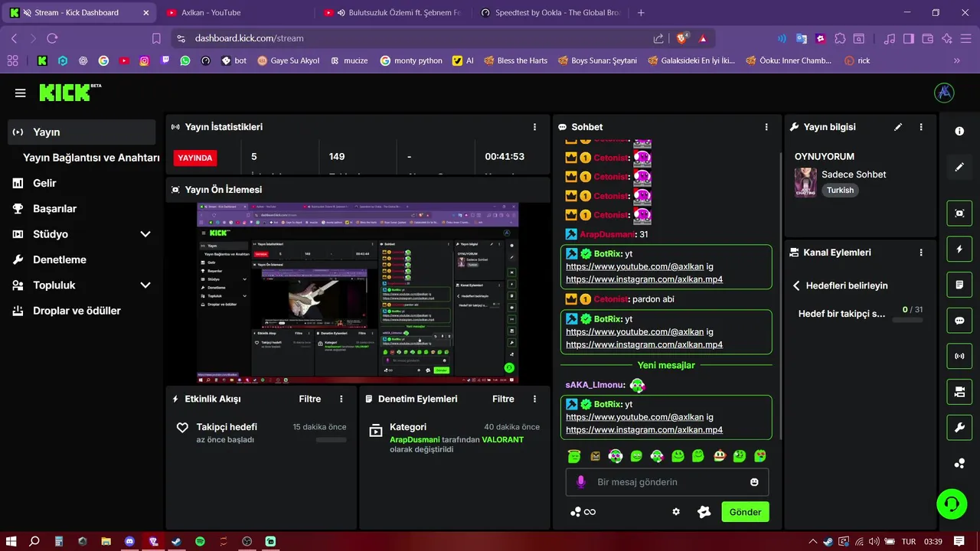Send message with Gönder button
This screenshot has height=551, width=980.
pyautogui.click(x=745, y=512)
